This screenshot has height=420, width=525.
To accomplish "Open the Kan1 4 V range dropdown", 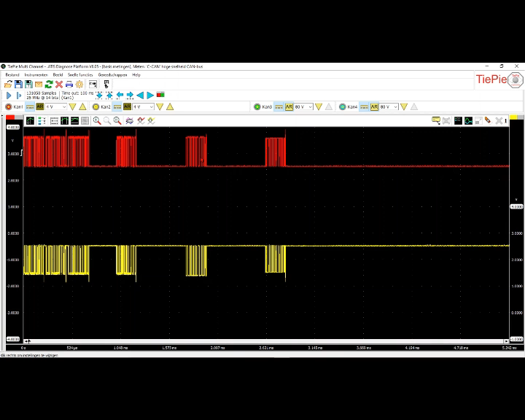I will point(65,107).
